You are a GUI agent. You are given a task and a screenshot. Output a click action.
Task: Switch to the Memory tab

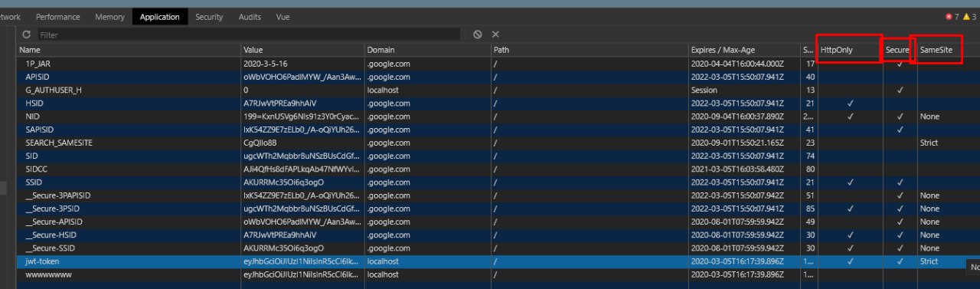[109, 16]
